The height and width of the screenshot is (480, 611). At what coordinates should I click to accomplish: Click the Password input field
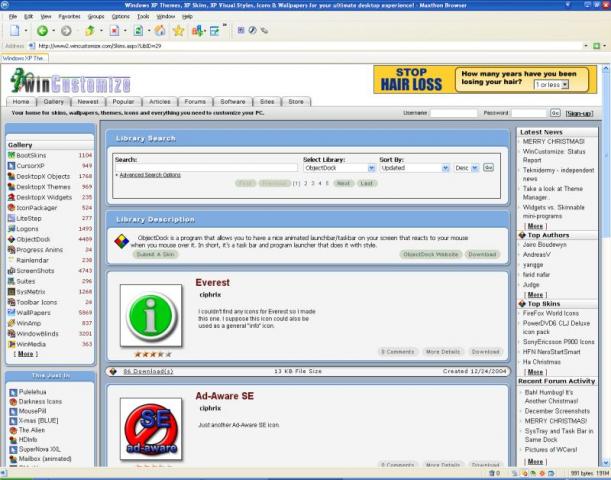tap(529, 113)
